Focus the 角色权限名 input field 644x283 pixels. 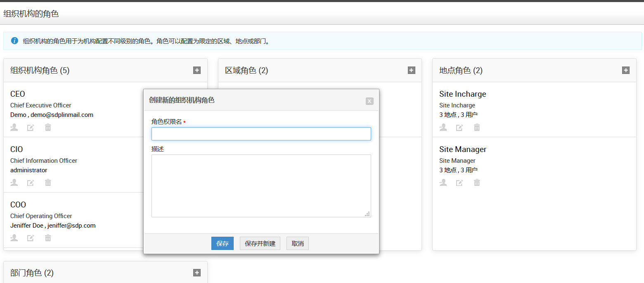[x=261, y=134]
